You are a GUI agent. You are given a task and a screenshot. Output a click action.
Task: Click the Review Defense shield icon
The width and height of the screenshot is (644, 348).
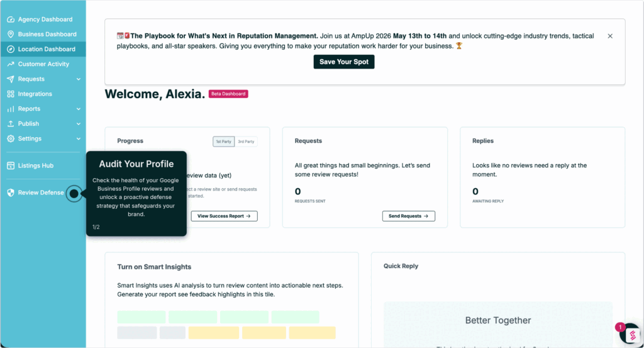click(11, 193)
